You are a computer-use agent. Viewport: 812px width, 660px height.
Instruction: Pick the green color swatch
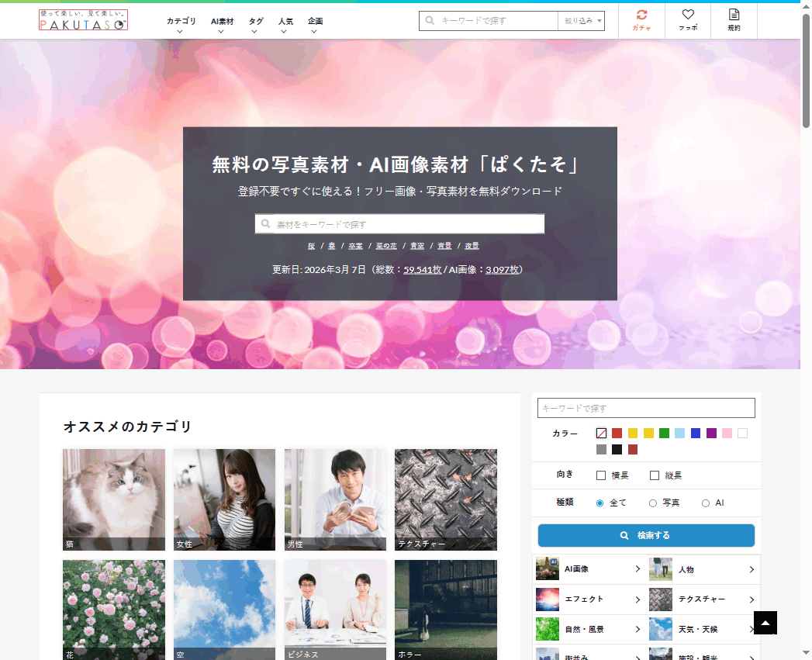(664, 433)
